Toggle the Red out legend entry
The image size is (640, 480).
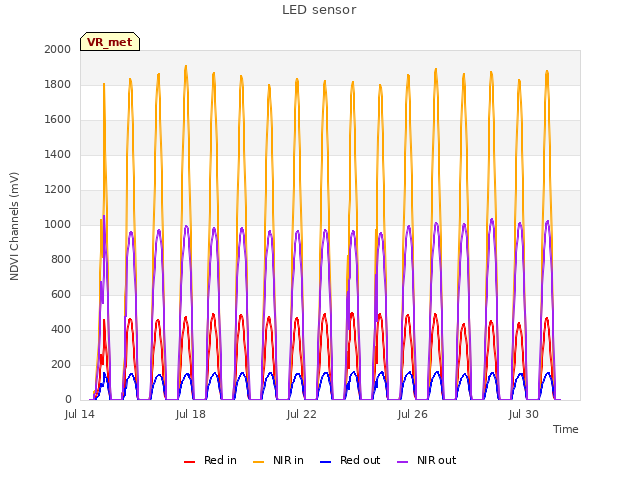[350, 460]
